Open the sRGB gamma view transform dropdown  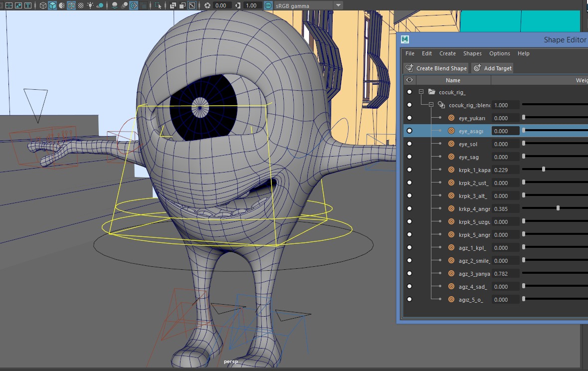pos(338,5)
